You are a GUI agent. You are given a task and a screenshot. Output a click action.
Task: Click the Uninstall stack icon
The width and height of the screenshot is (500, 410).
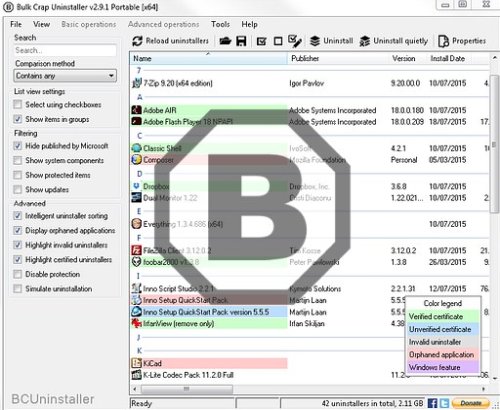(315, 41)
